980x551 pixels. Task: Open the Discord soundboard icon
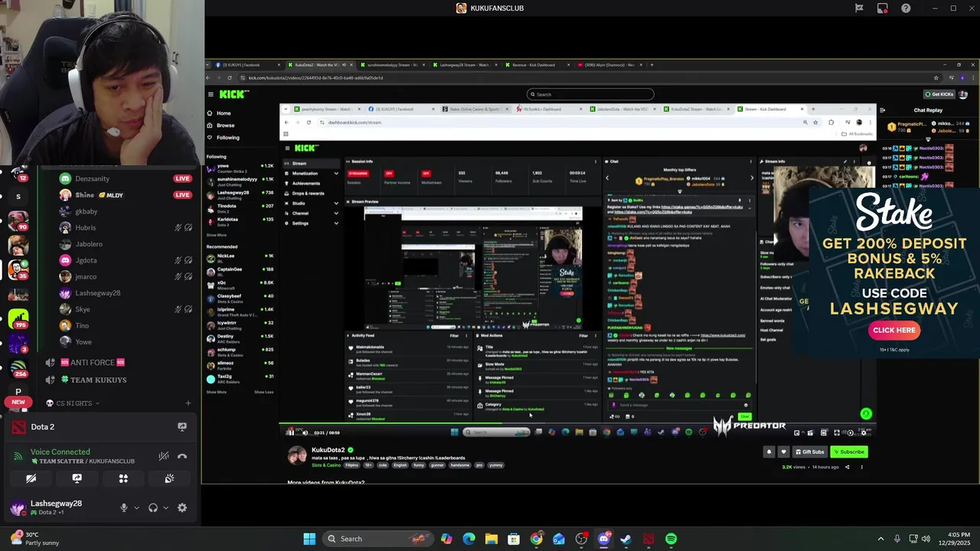169,478
